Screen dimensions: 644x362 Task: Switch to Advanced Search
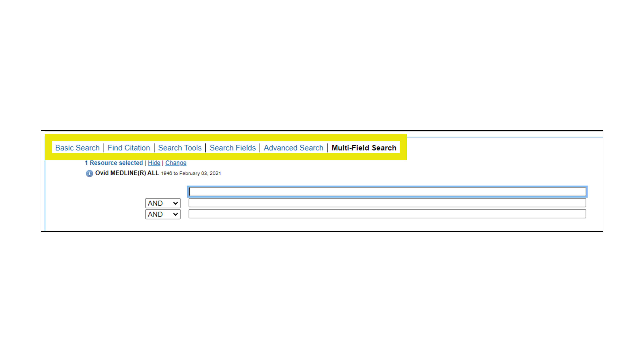(x=294, y=148)
